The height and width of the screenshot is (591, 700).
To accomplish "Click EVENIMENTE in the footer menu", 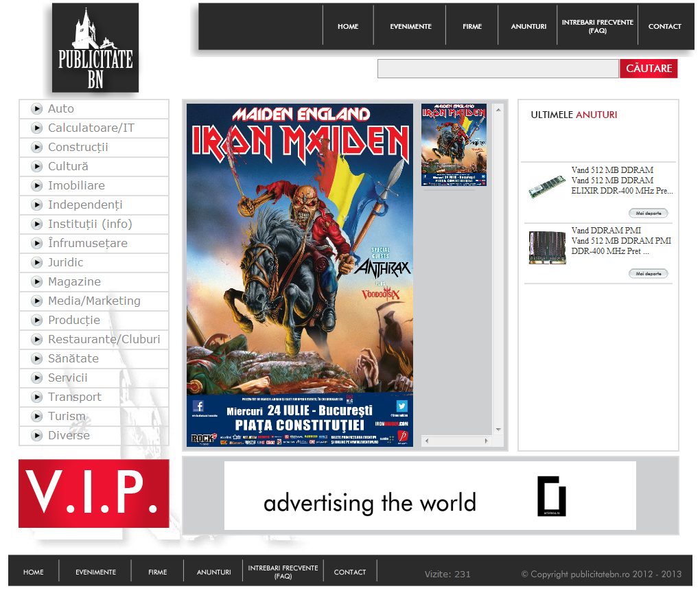I will (x=95, y=572).
